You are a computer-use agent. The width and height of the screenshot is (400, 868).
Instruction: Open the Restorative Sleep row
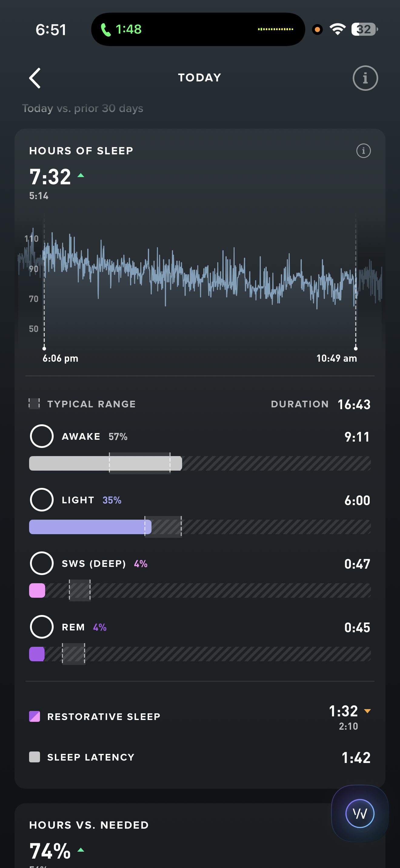(x=104, y=717)
